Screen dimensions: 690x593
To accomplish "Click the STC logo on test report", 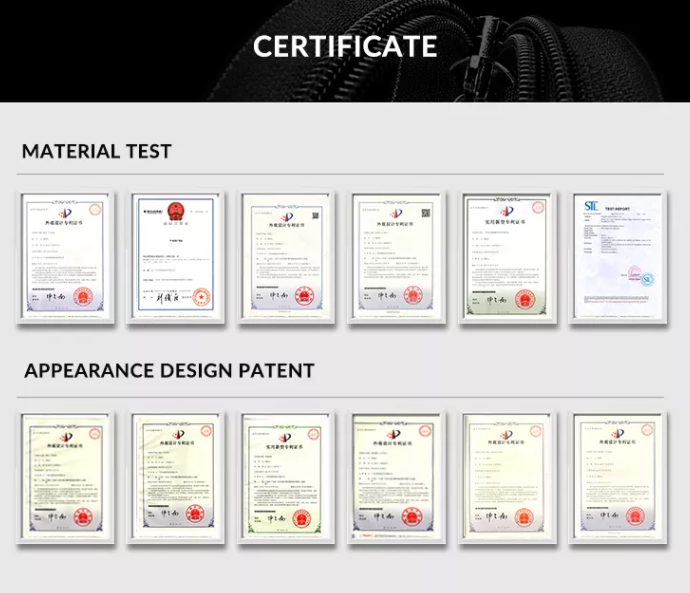I will point(591,206).
